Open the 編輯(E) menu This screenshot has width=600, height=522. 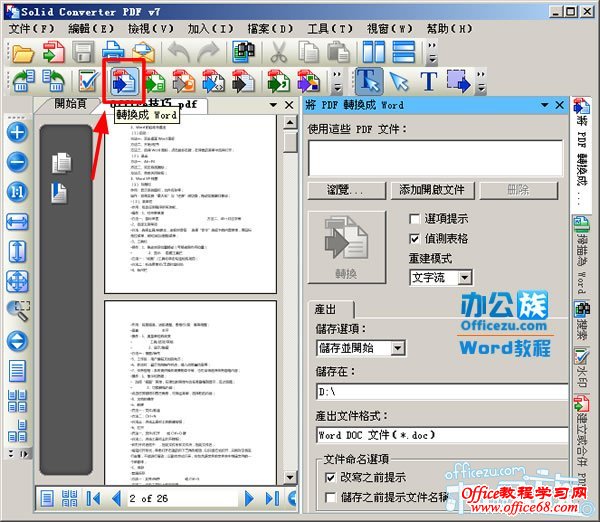[x=91, y=29]
